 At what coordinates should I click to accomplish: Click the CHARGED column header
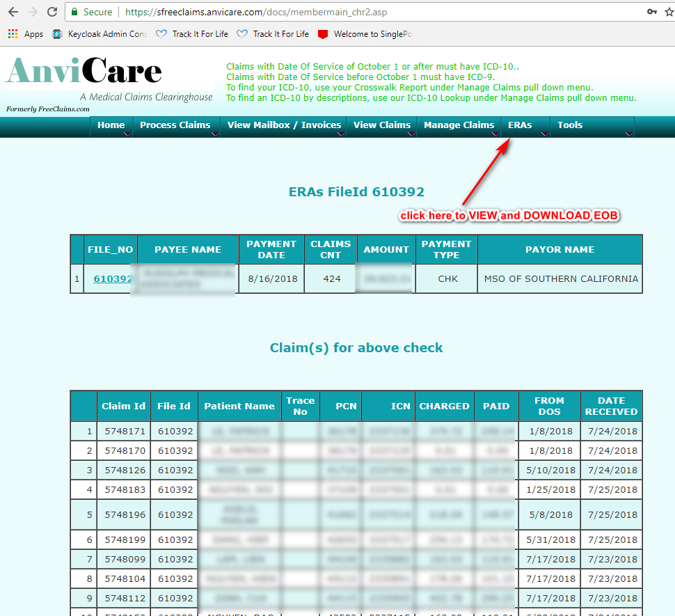(x=445, y=406)
